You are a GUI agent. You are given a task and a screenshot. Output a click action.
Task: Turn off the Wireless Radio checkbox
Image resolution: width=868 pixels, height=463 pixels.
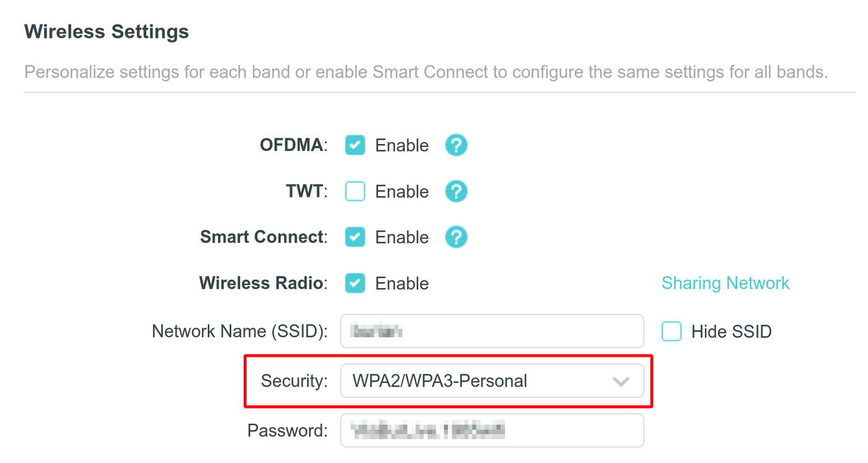[x=355, y=284]
